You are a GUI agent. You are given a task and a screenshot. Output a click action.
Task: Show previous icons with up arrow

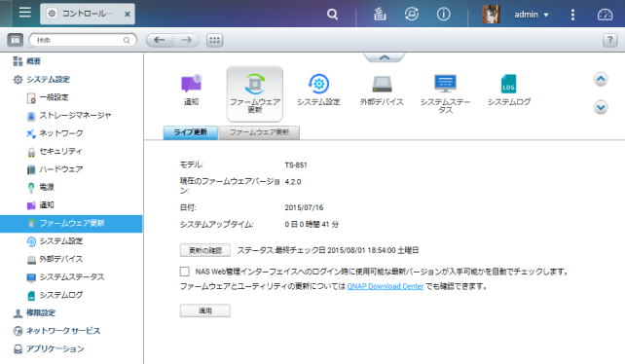[601, 80]
